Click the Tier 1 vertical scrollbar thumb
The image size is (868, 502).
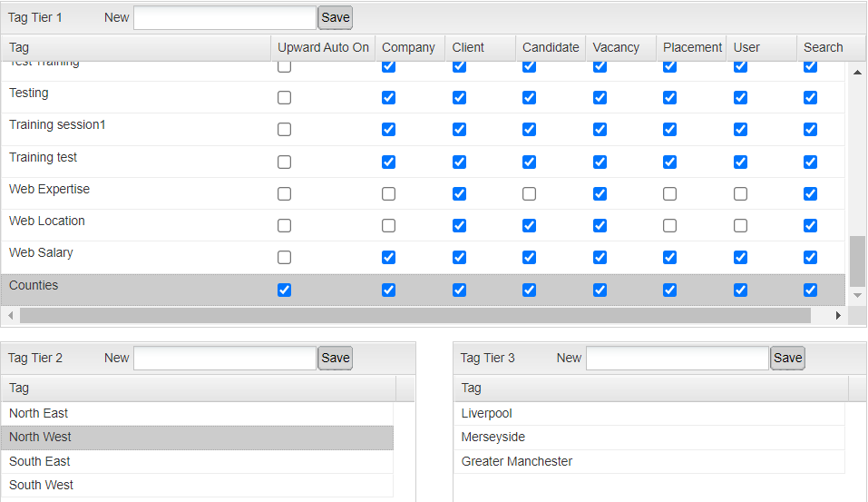pos(857,262)
